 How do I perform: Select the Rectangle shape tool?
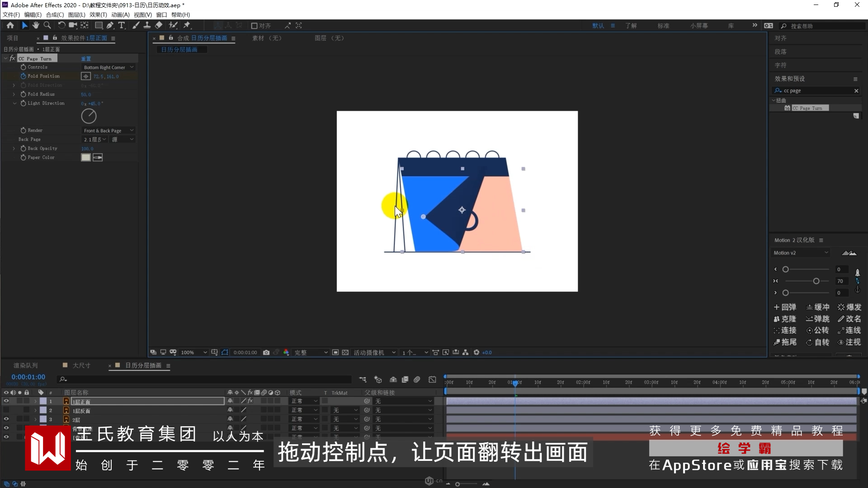tap(98, 25)
